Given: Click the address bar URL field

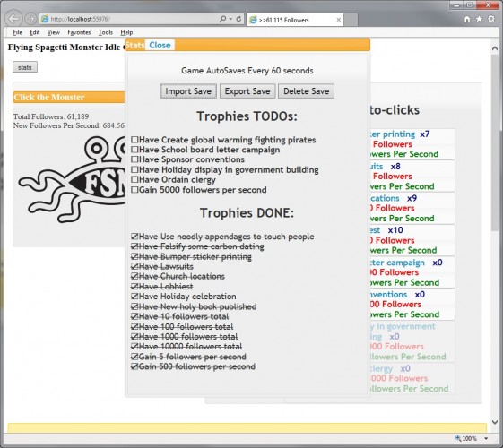Looking at the screenshot, I should coord(130,19).
